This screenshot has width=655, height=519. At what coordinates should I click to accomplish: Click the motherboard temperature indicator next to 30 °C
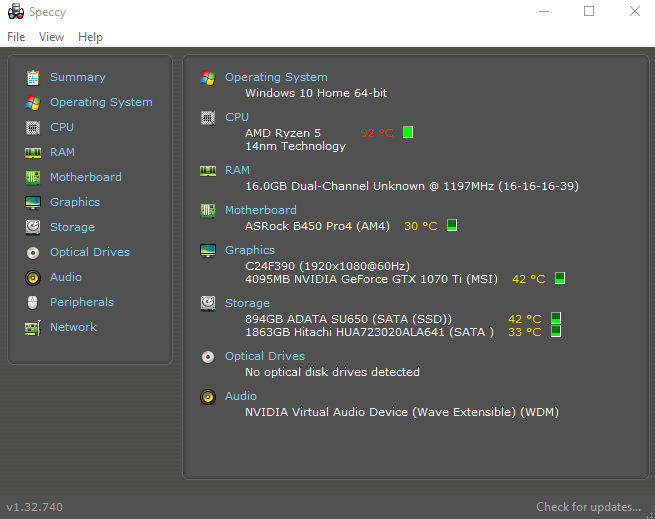pos(452,225)
